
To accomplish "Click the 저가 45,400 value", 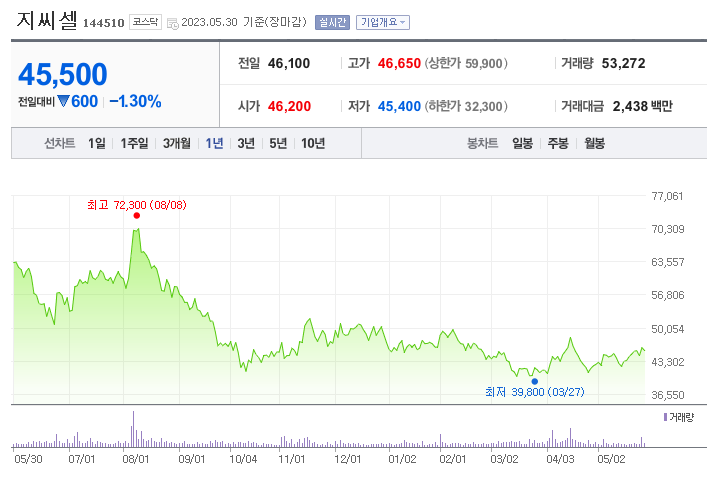I will coord(399,106).
